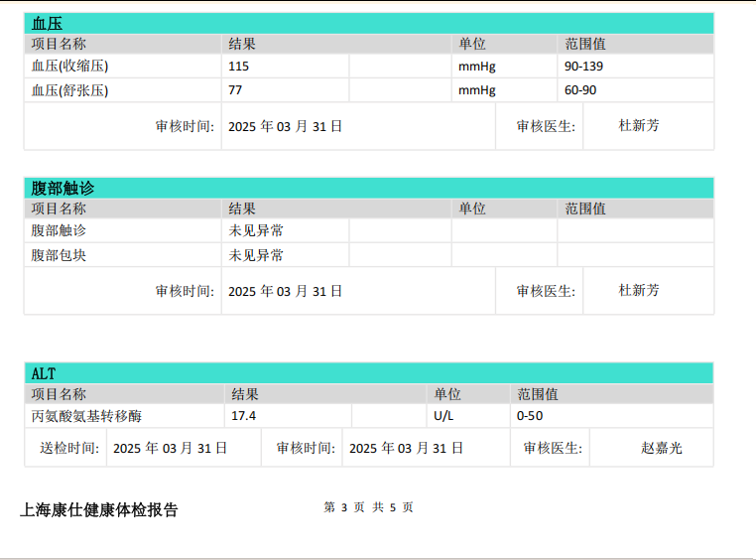This screenshot has width=756, height=560.
Task: Click the ALT section header
Action: (44, 373)
